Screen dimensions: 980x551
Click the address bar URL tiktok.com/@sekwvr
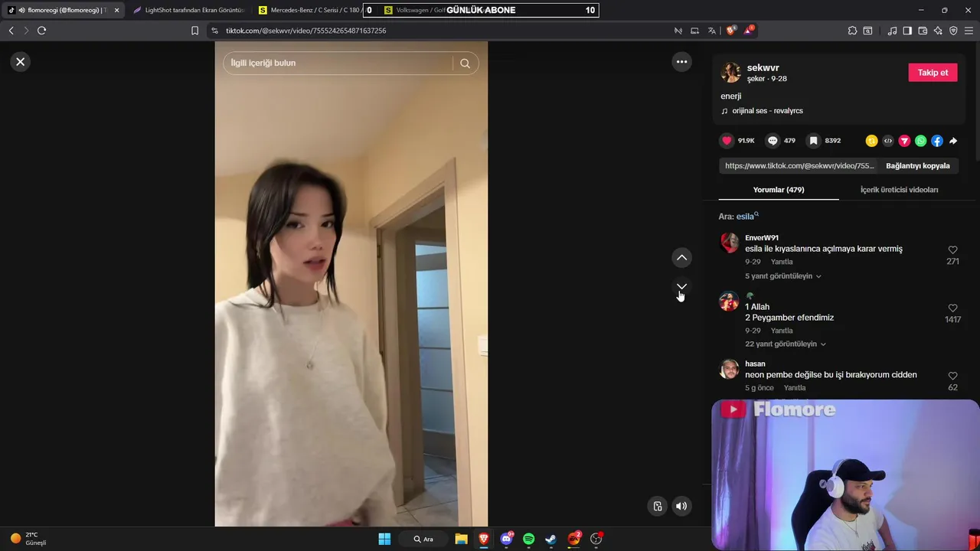[306, 31]
